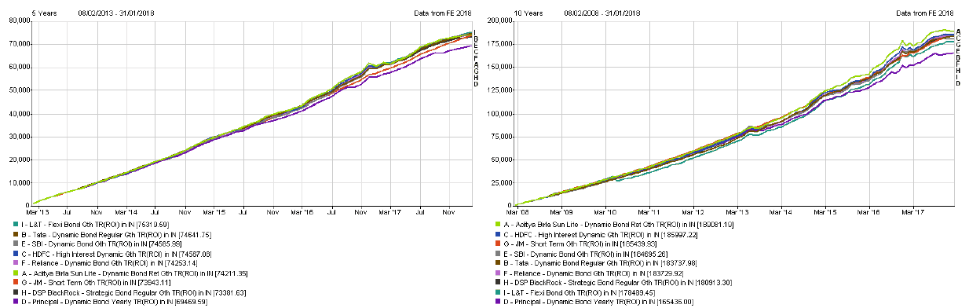Click the 175,000 y-axis label on 10-year chart

[x=499, y=43]
